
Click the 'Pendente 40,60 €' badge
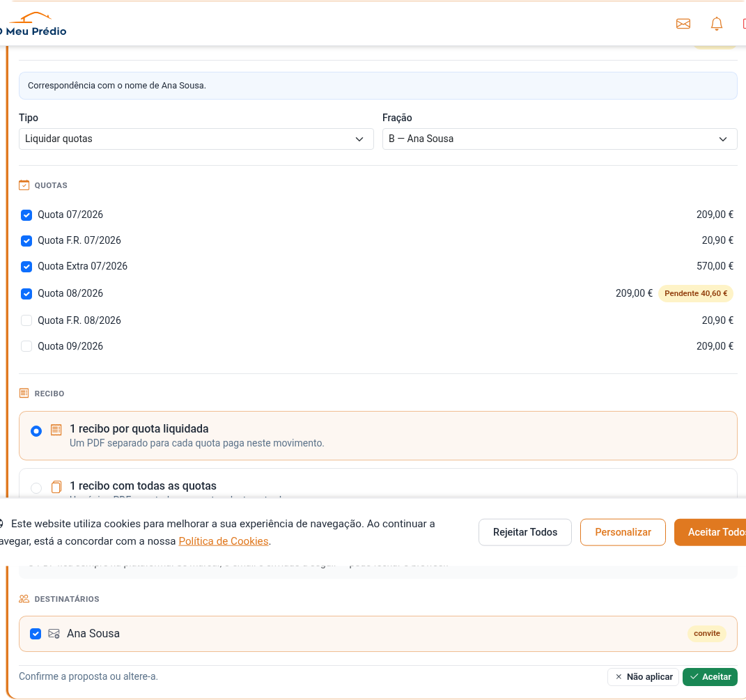pyautogui.click(x=696, y=294)
